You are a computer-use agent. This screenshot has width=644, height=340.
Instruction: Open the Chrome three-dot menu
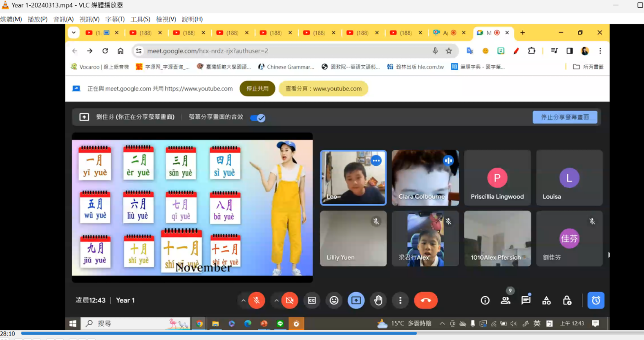[x=600, y=51]
